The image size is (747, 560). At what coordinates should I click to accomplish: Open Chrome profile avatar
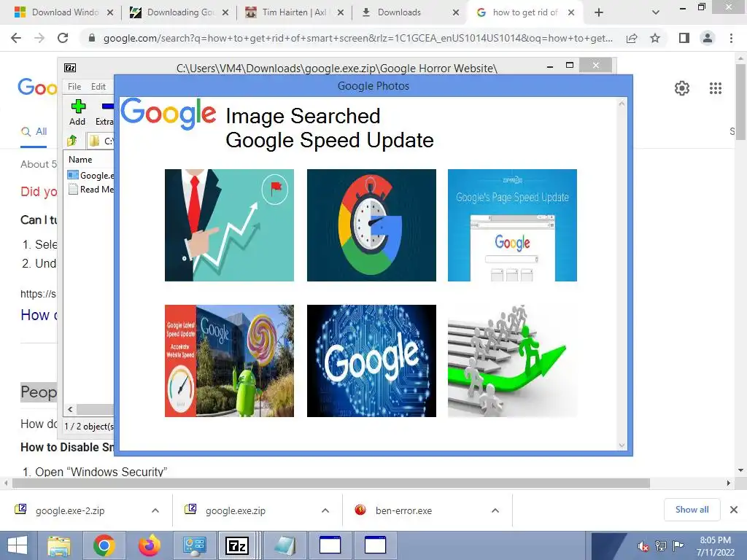pyautogui.click(x=708, y=38)
